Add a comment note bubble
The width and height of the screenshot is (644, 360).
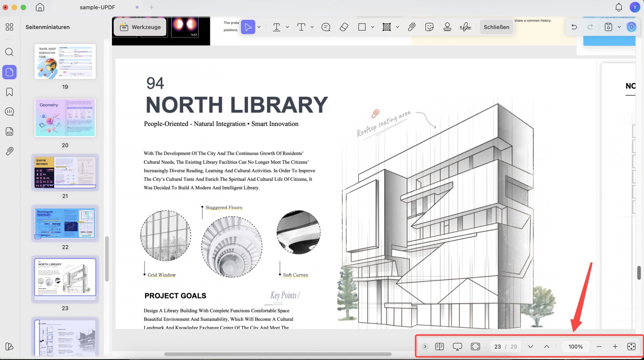click(x=326, y=27)
